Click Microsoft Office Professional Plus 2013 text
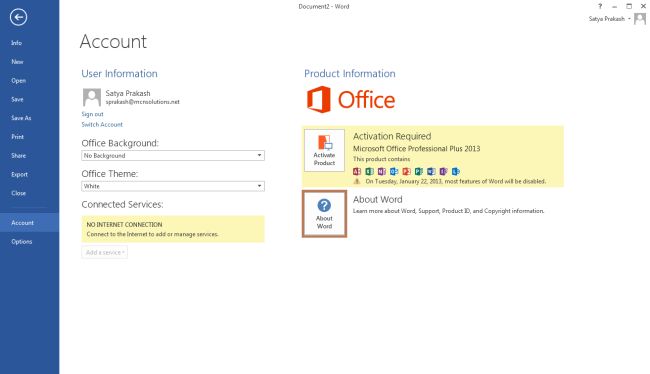 (417, 148)
